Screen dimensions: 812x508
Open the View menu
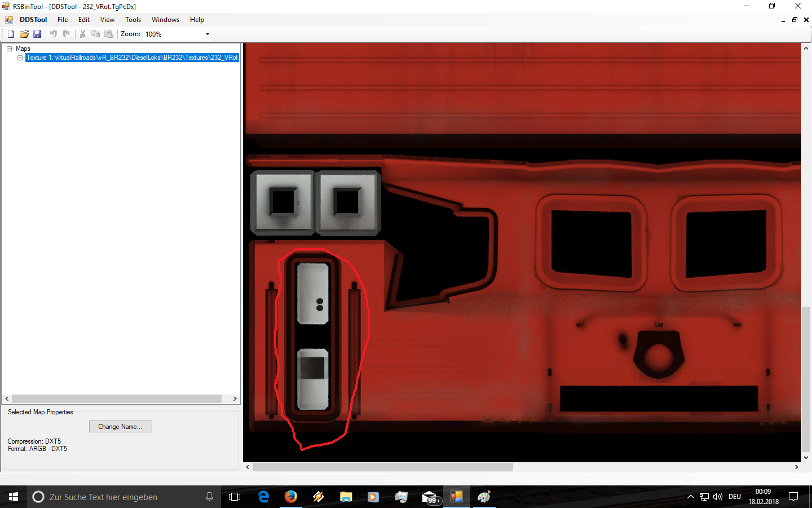tap(107, 20)
